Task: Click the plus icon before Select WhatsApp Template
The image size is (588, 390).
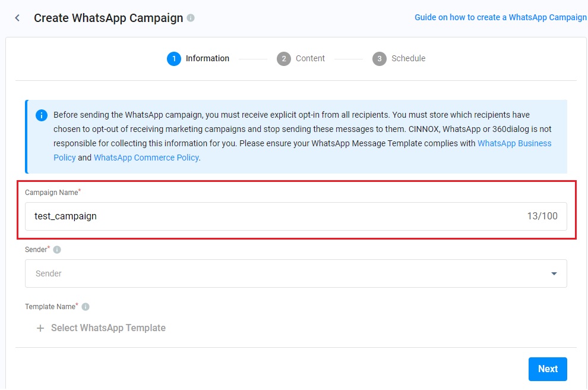Action: click(40, 328)
